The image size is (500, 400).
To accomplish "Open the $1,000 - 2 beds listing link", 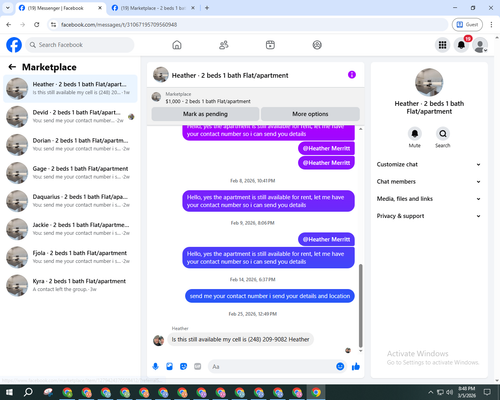I will tap(208, 101).
